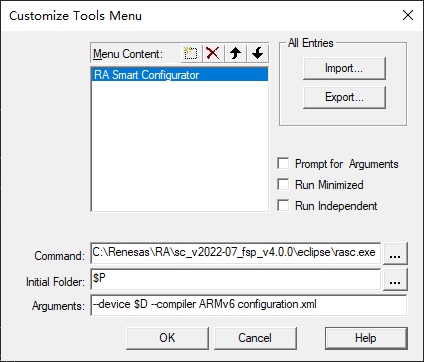Click the New entry icon in Menu Content
The width and height of the screenshot is (424, 362).
(x=191, y=53)
